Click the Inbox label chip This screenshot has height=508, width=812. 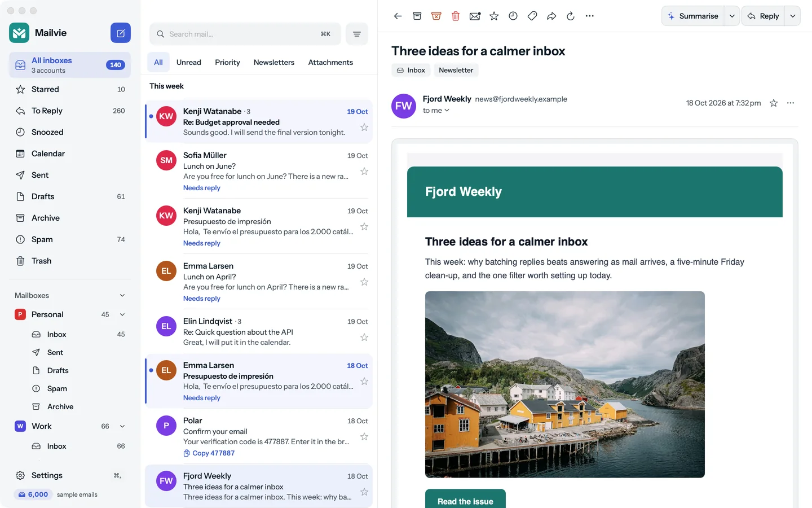tap(411, 70)
